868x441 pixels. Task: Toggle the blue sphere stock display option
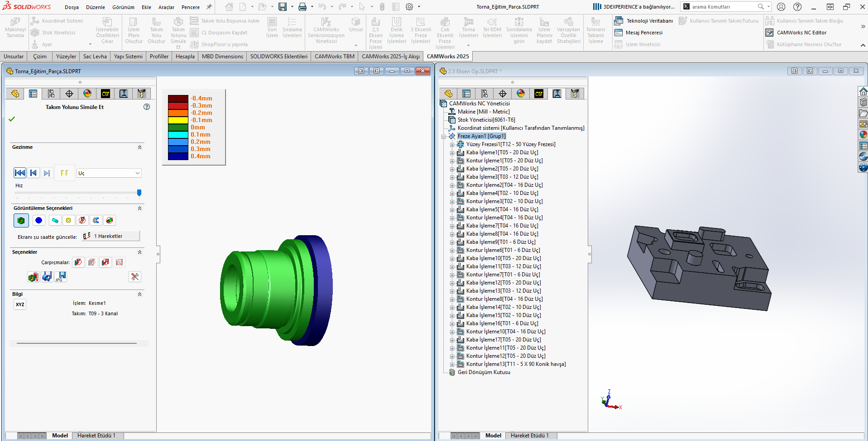pyautogui.click(x=39, y=220)
